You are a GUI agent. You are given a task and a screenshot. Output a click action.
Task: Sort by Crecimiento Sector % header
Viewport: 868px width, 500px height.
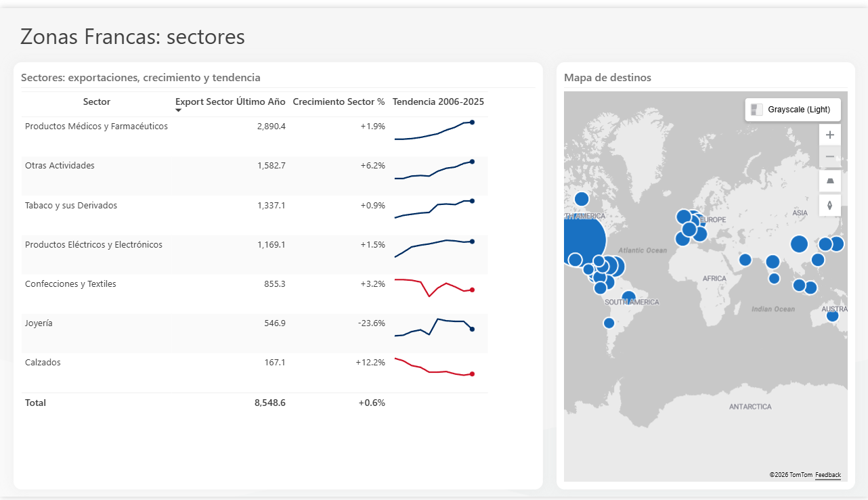click(339, 101)
